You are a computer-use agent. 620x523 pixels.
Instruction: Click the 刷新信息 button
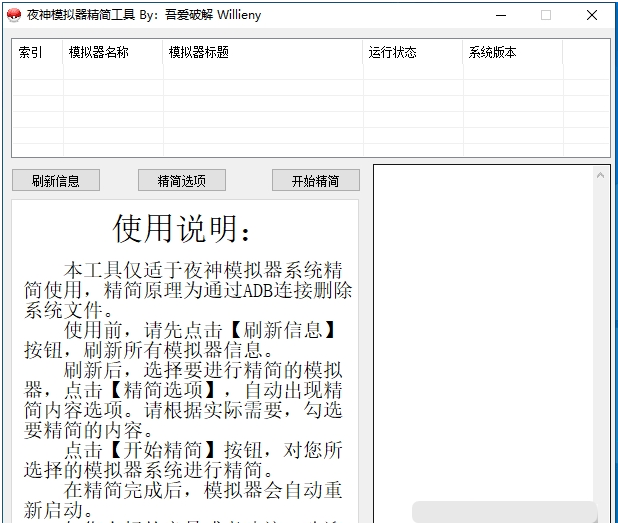56,180
